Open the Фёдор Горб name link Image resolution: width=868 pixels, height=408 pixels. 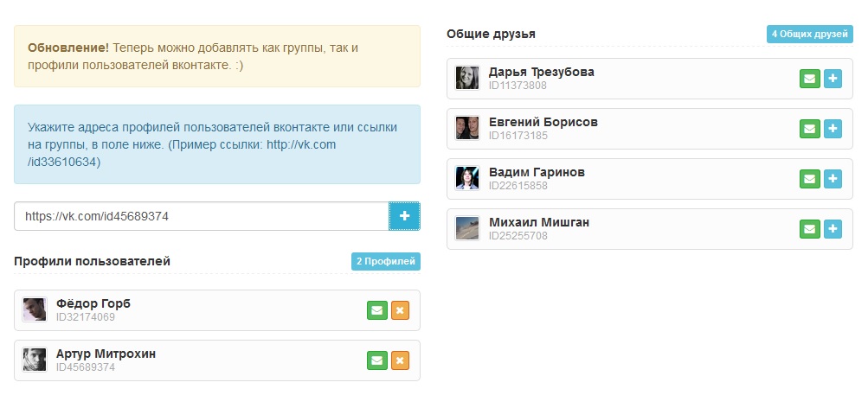click(93, 303)
